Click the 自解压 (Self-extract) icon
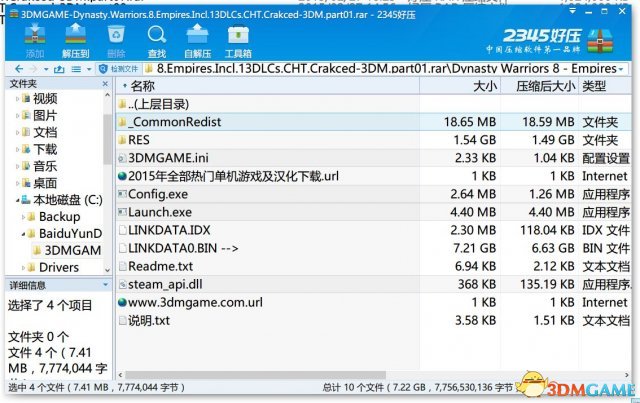The height and width of the screenshot is (403, 640). coord(198,41)
